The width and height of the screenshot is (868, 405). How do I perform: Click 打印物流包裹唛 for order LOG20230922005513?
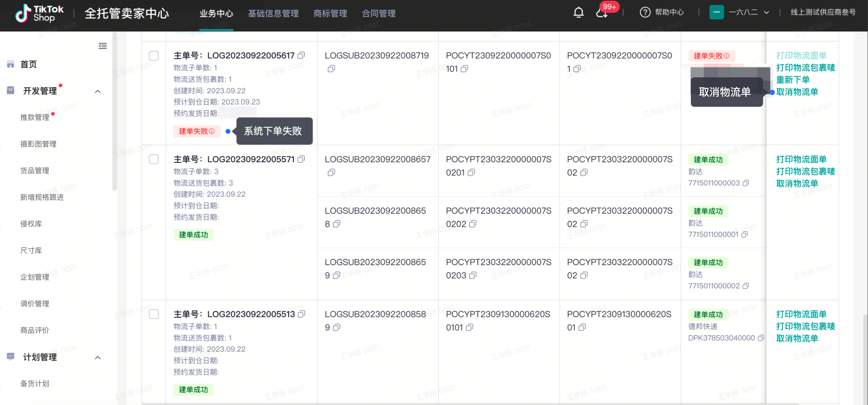(806, 326)
